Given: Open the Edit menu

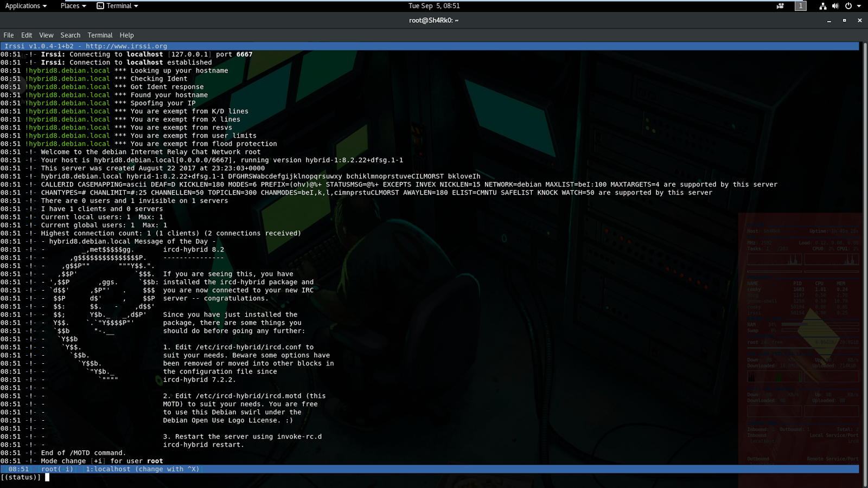Looking at the screenshot, I should 26,35.
